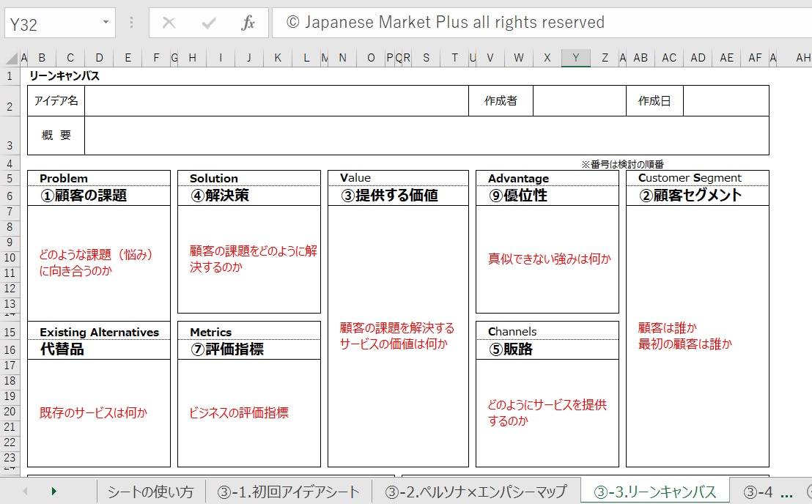Click the アイデア名 label cell

(x=56, y=100)
